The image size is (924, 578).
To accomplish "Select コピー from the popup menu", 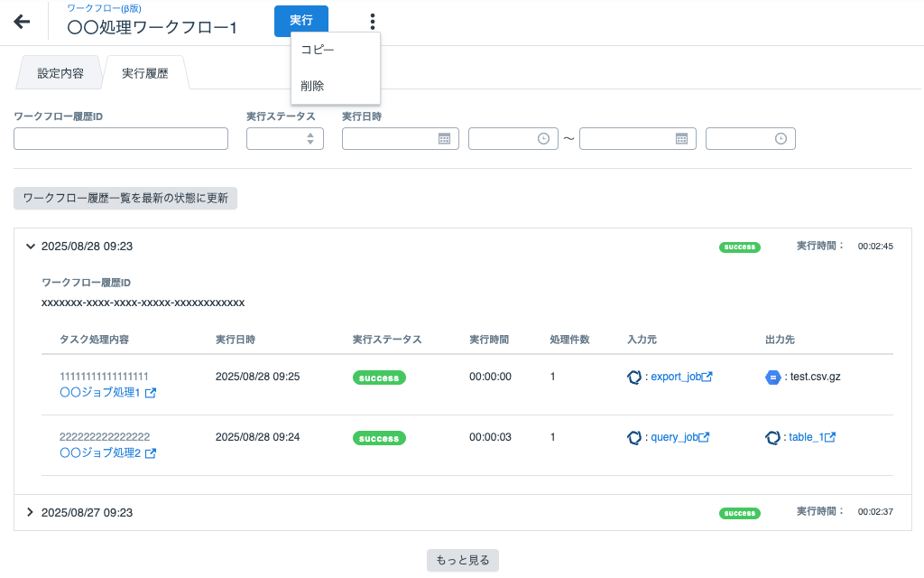I will (336, 51).
